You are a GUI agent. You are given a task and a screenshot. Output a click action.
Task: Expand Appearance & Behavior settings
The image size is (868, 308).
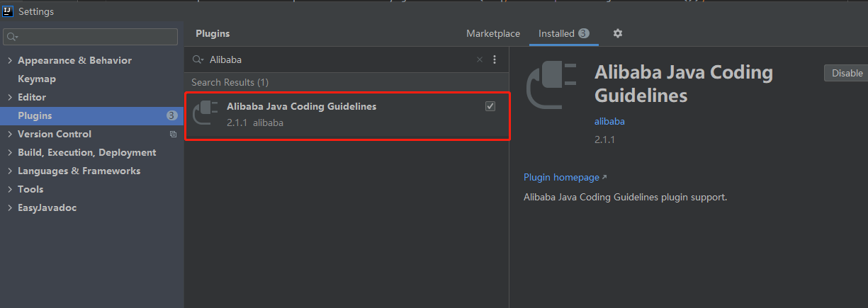(9, 60)
